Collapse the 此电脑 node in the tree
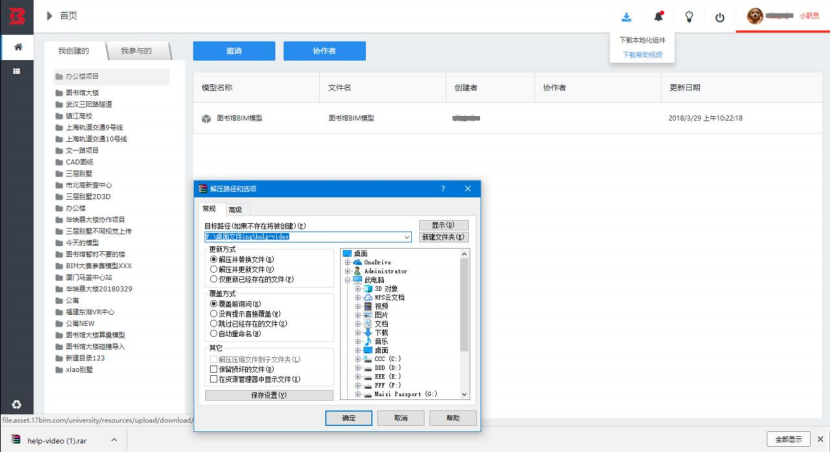The height and width of the screenshot is (452, 830). point(348,280)
